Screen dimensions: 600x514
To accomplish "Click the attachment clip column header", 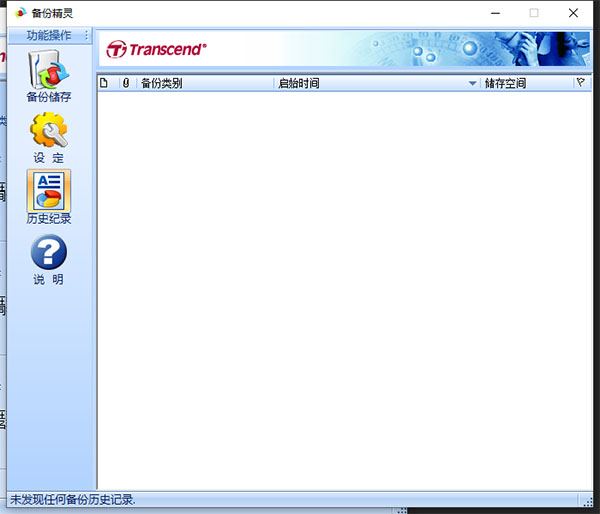I will coord(126,83).
